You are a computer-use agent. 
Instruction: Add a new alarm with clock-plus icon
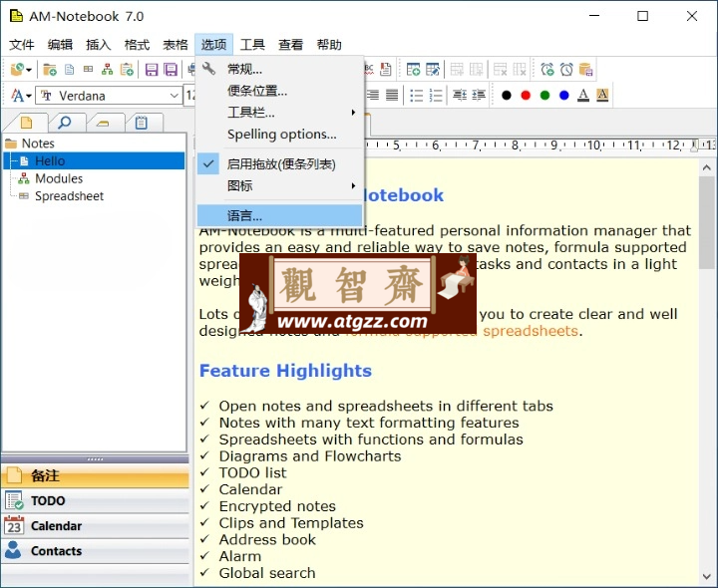pyautogui.click(x=547, y=70)
